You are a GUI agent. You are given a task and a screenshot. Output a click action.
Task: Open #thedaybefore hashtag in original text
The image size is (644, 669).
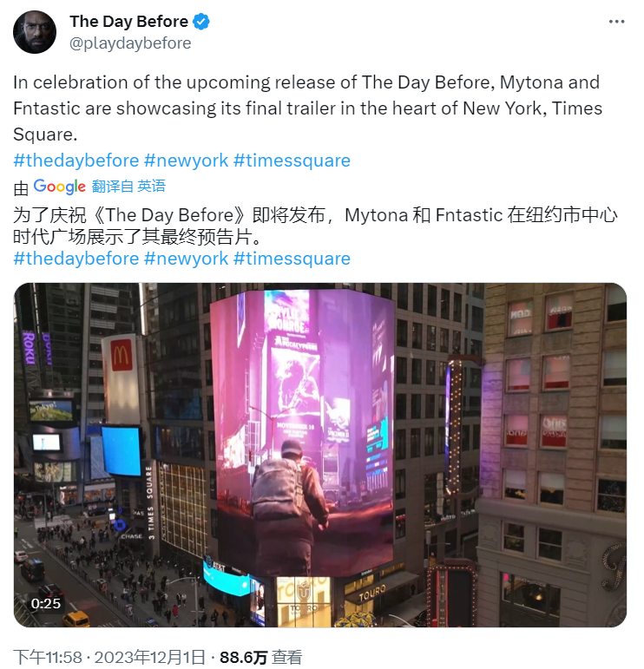76,161
